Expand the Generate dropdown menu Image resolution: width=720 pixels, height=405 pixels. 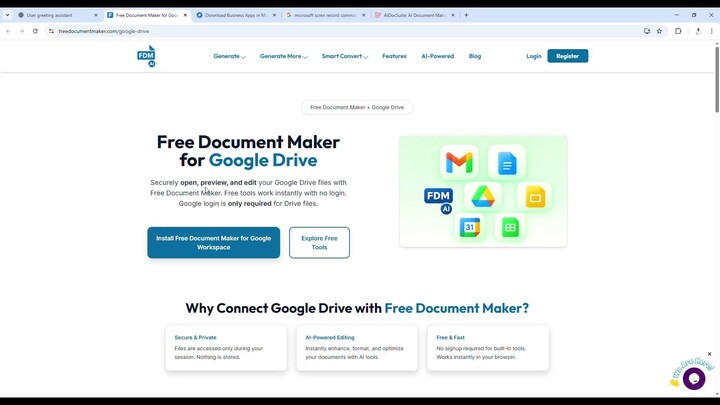pos(229,56)
